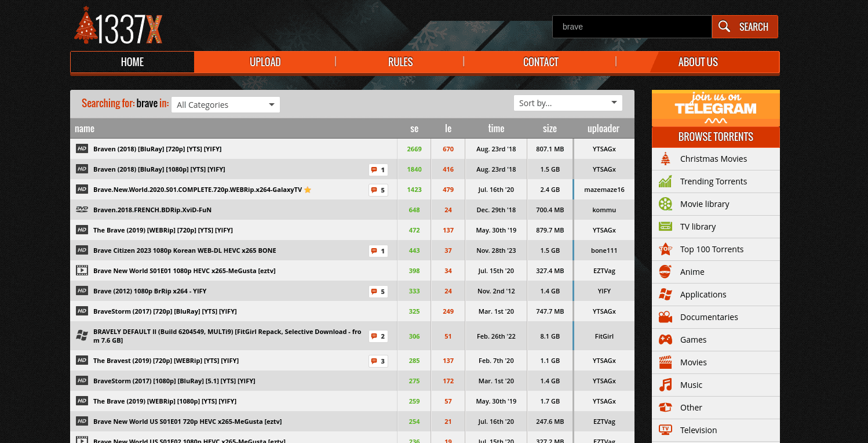This screenshot has width=868, height=443.
Task: Open the ABOUT US page
Action: (698, 62)
